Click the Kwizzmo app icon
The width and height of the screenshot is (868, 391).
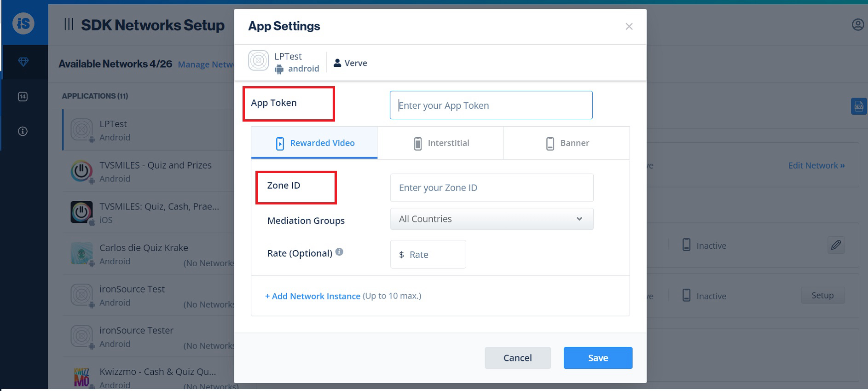pyautogui.click(x=81, y=378)
